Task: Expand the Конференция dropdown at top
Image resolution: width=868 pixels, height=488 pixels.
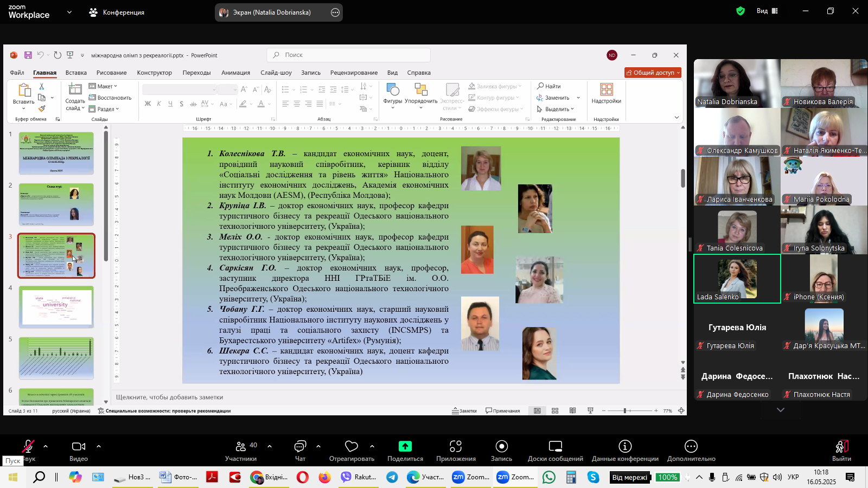Action: (x=69, y=12)
